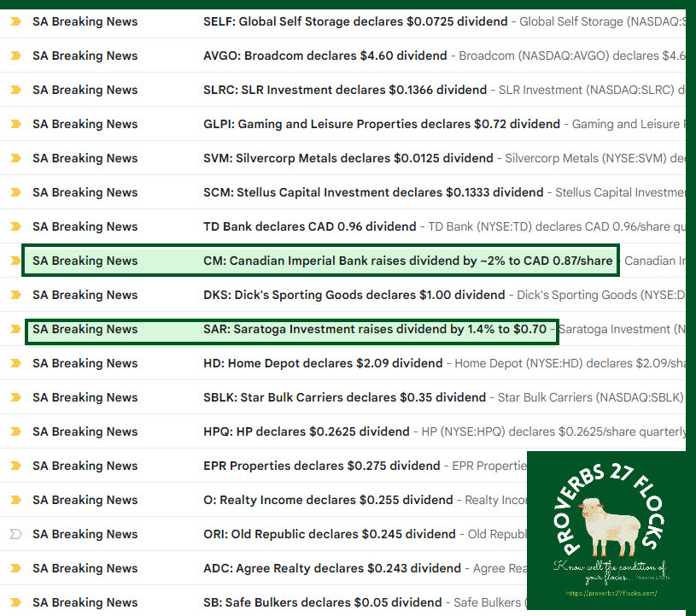The image size is (696, 616).
Task: Unmark importance on the Silvercorp Metals SVM email
Action: pos(15,158)
